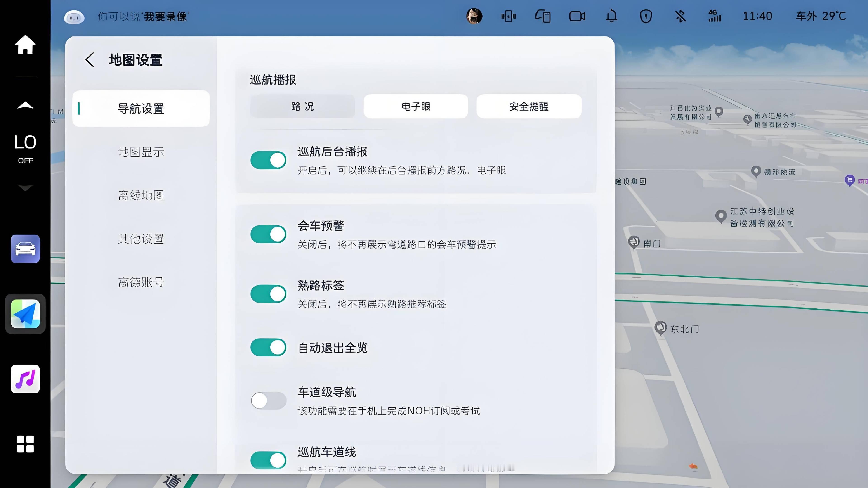This screenshot has height=488, width=868.
Task: Open the car settings app icon
Action: (x=25, y=249)
